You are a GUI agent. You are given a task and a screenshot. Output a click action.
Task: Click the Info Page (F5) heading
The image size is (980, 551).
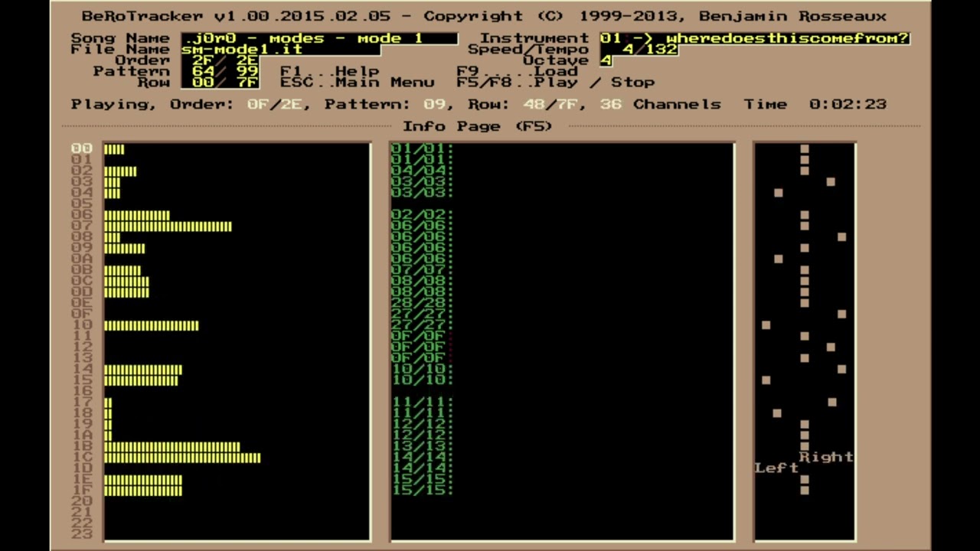[478, 126]
